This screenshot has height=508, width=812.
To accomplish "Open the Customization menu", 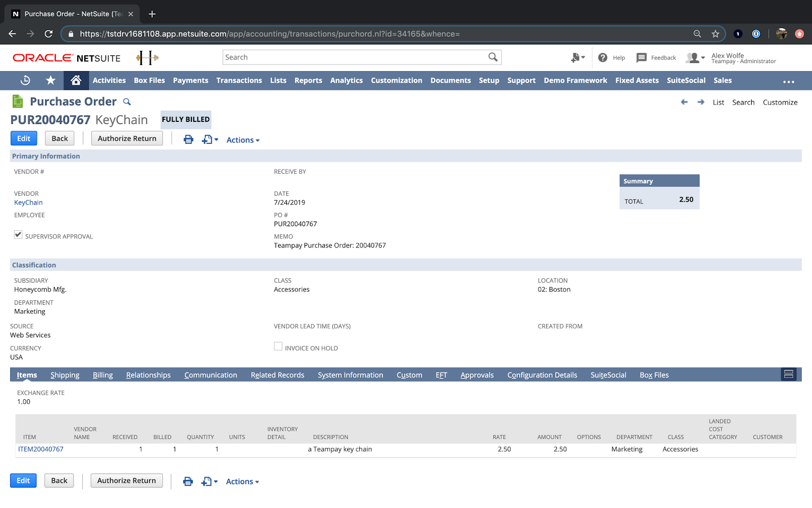I will click(x=396, y=80).
